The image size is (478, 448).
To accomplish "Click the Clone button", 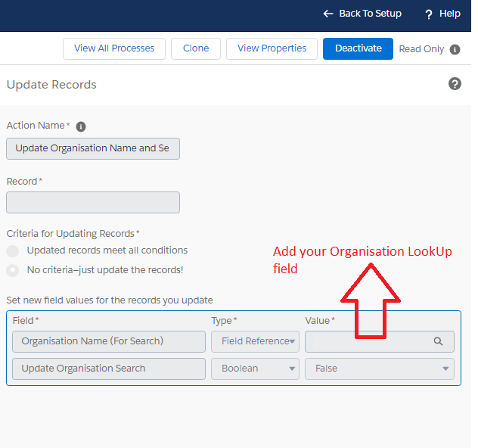I will click(196, 48).
